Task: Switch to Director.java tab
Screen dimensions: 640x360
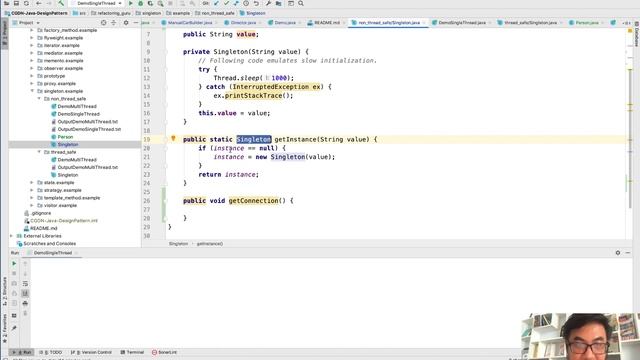Action: (x=243, y=23)
